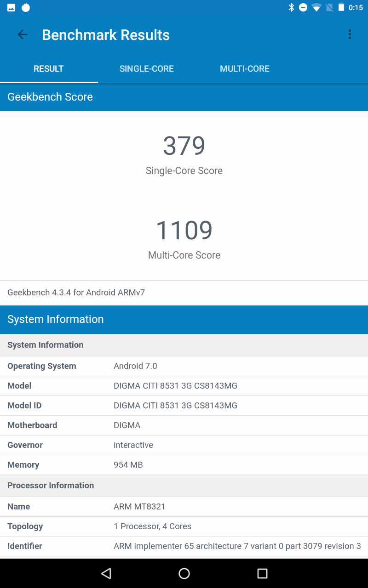The image size is (368, 588).
Task: Tap the flame notification icon
Action: pos(26,7)
